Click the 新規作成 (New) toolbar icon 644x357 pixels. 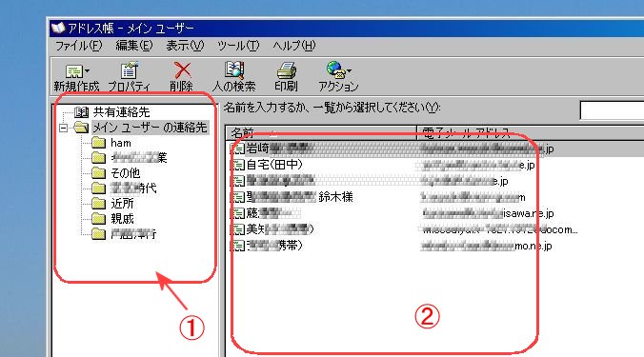click(74, 71)
